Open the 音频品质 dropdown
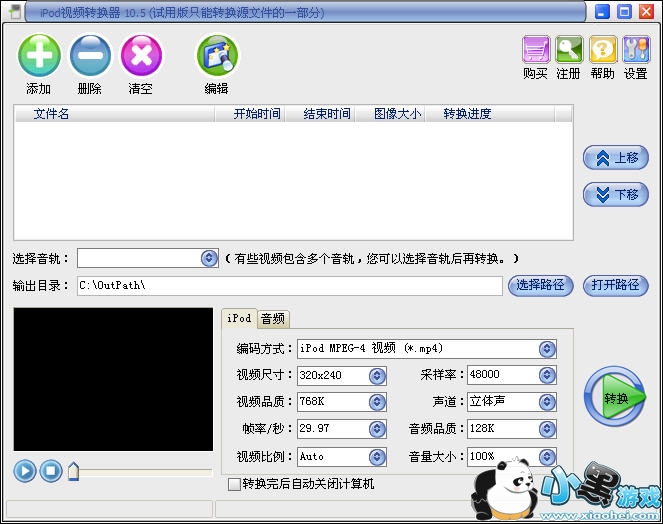Image resolution: width=663 pixels, height=524 pixels. 547,429
